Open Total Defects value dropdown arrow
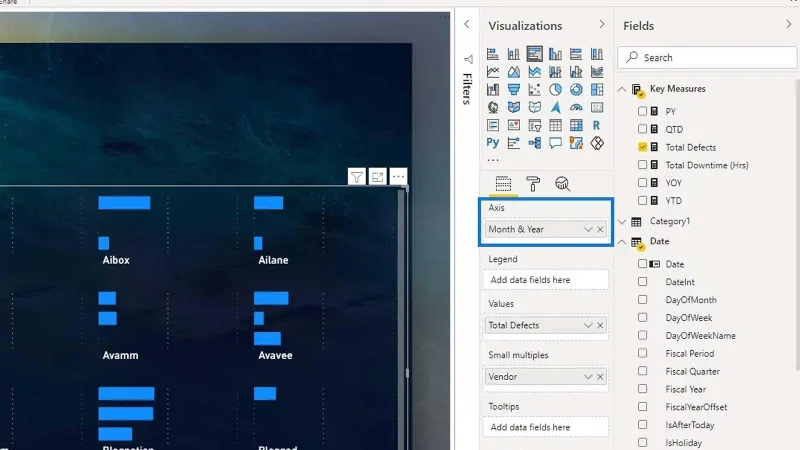Screen dimensions: 800x450 [x=588, y=326]
